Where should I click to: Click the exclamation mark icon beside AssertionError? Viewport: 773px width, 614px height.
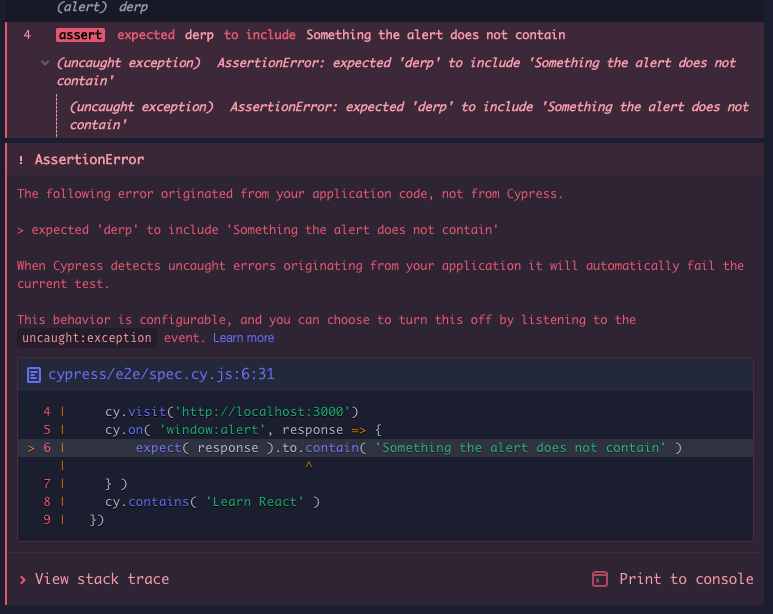tap(21, 160)
